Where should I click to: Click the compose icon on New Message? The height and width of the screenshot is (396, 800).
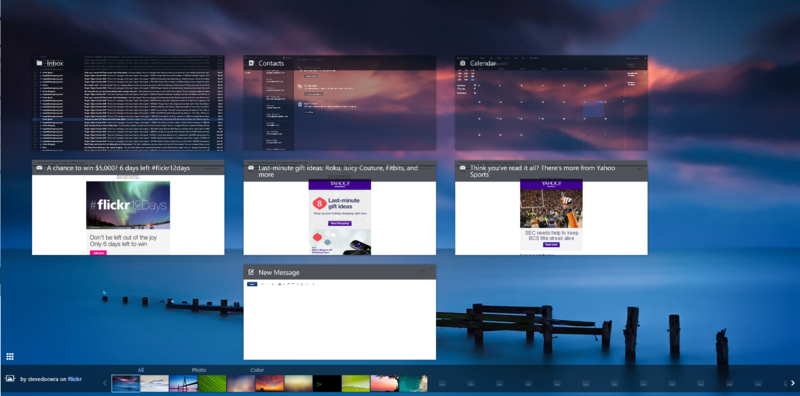click(x=251, y=272)
